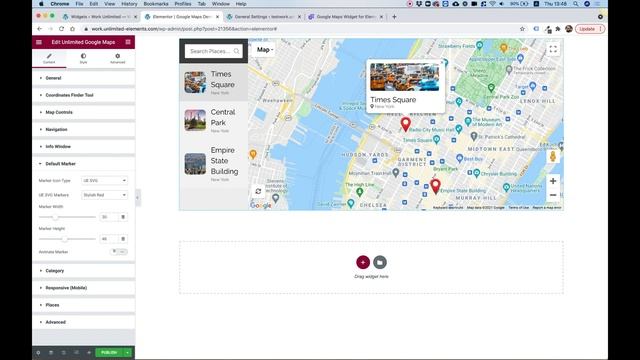Expand the Map Controls section
The width and height of the screenshot is (640, 360).
pos(84,112)
